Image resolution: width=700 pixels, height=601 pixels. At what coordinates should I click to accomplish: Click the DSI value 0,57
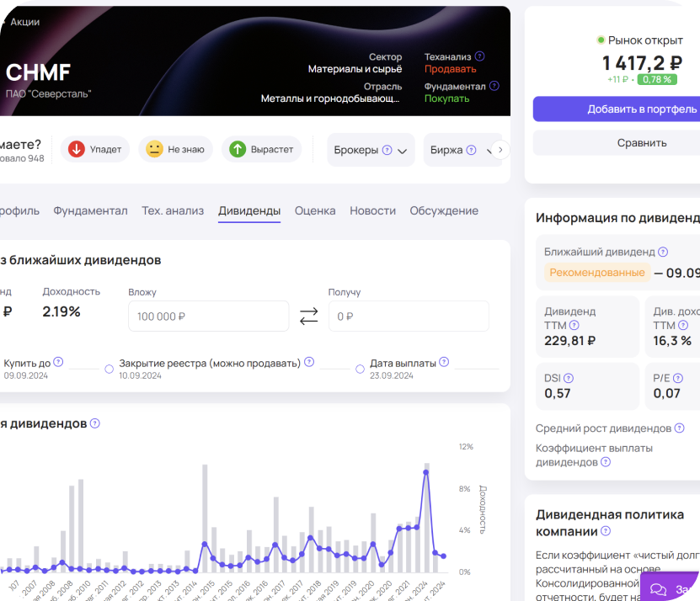click(557, 394)
